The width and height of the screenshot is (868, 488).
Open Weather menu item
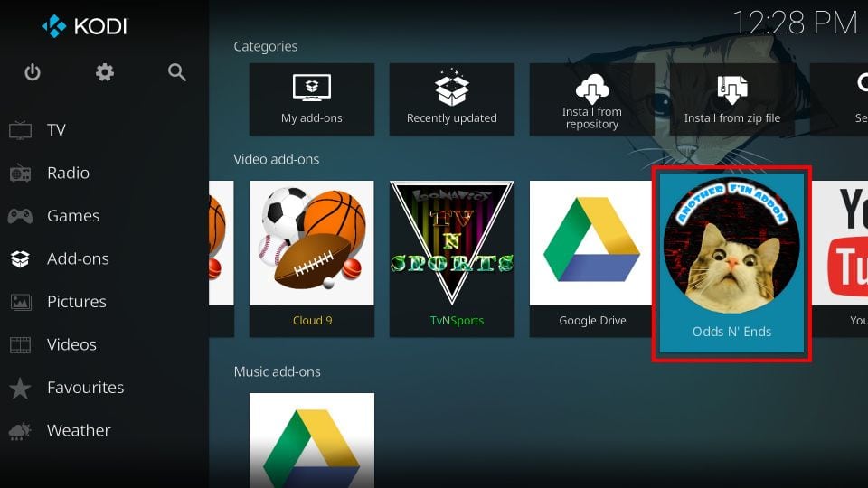tap(104, 430)
